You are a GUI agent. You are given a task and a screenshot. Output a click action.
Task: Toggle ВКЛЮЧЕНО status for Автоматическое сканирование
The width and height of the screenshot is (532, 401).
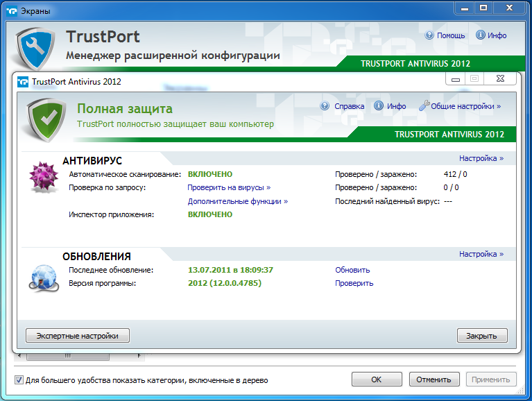(x=210, y=174)
